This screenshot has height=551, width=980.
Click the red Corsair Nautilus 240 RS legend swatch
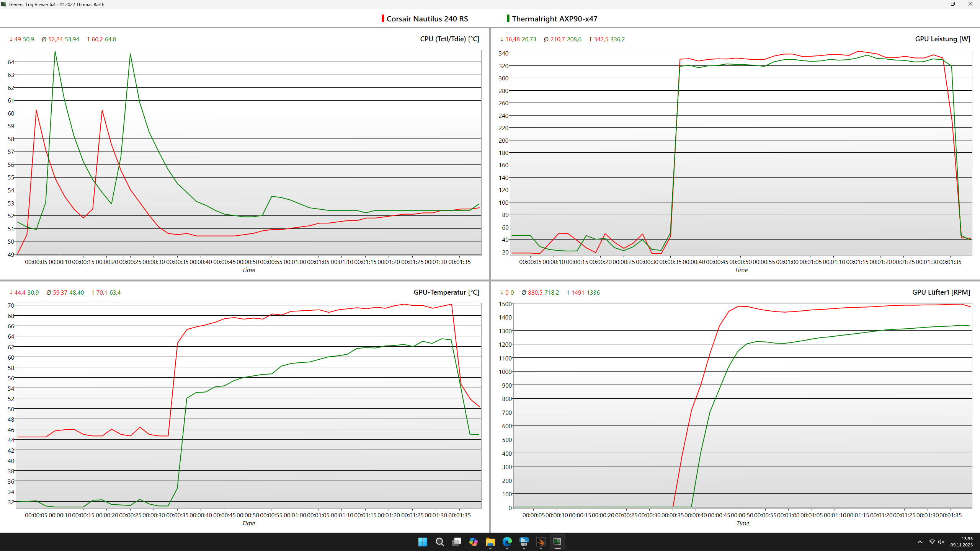click(x=382, y=19)
